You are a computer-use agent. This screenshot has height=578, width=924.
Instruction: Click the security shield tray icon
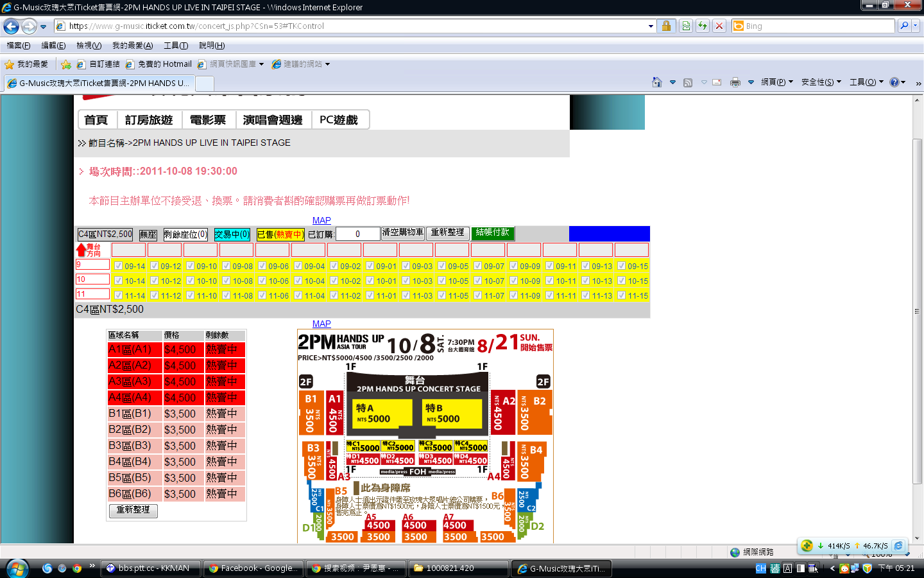coord(868,568)
